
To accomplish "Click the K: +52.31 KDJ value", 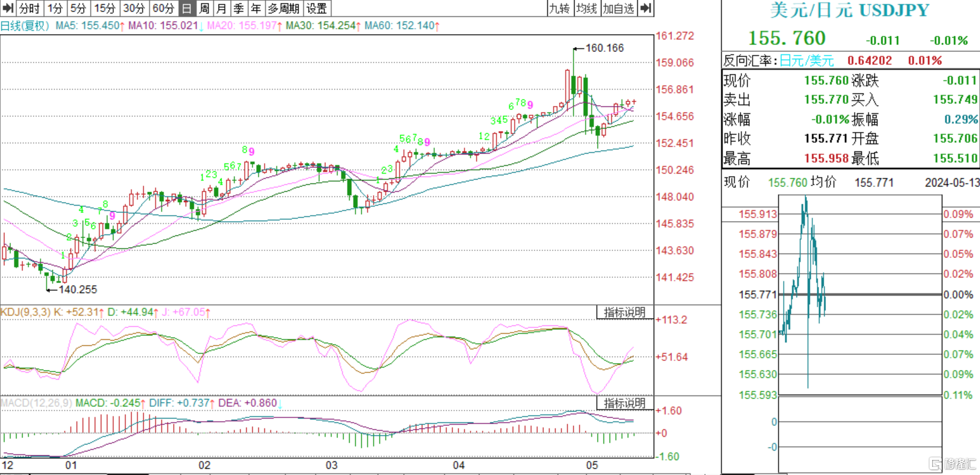I will [x=78, y=312].
